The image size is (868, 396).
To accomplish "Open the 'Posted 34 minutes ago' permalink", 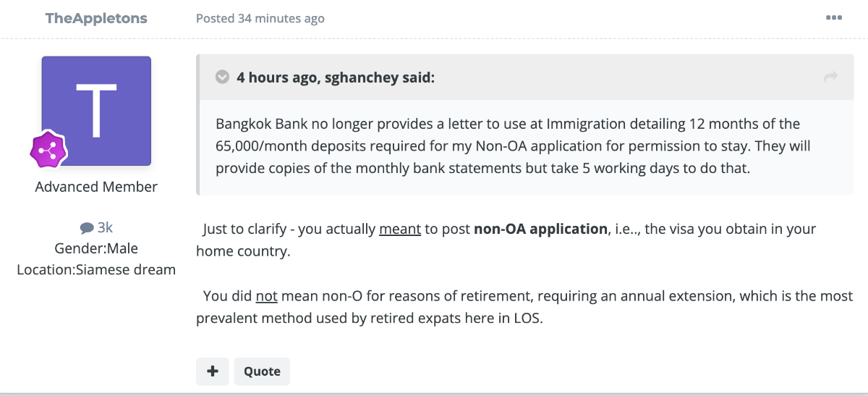I will click(x=260, y=19).
